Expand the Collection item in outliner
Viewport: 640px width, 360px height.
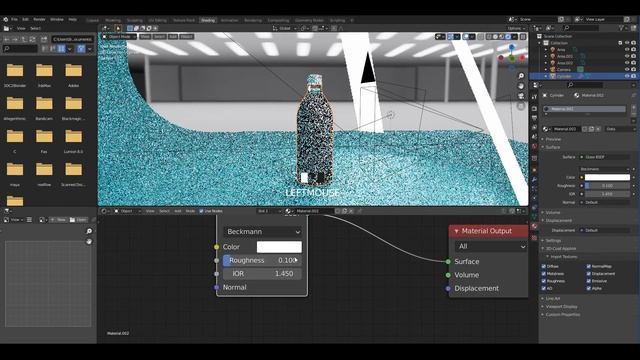[x=540, y=43]
